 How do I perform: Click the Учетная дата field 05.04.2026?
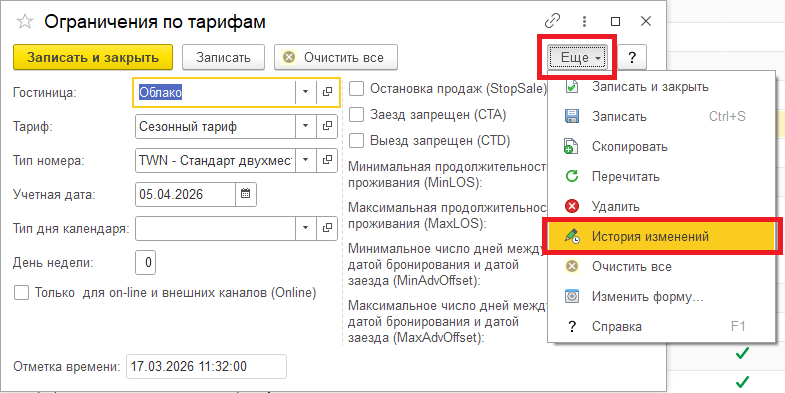tap(185, 194)
